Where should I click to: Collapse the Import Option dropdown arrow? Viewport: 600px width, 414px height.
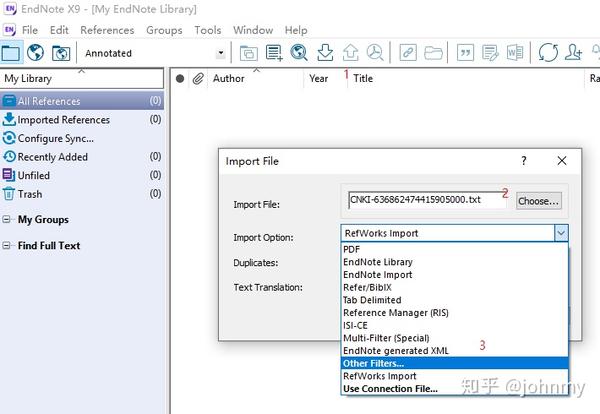[x=561, y=233]
